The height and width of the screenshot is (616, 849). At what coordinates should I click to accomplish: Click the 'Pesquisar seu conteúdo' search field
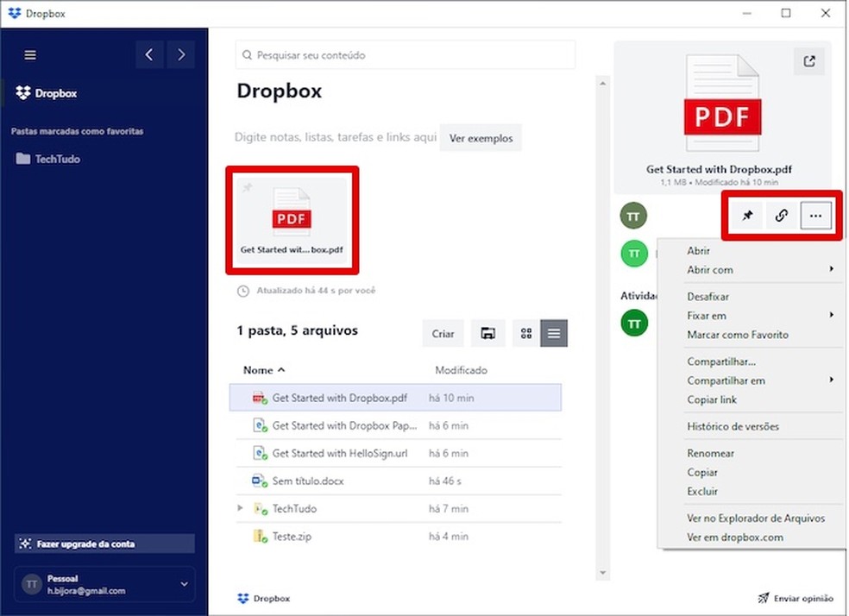(x=406, y=55)
